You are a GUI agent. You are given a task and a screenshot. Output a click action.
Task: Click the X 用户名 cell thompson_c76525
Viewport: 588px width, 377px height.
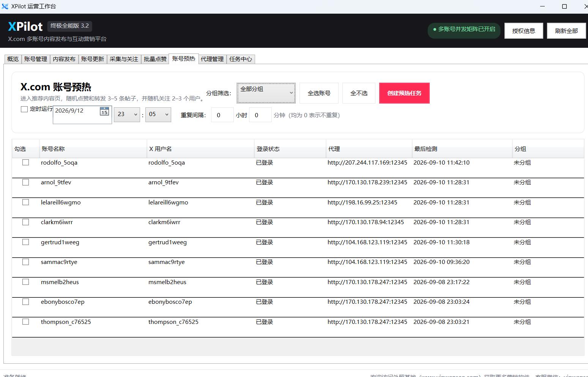pos(173,322)
